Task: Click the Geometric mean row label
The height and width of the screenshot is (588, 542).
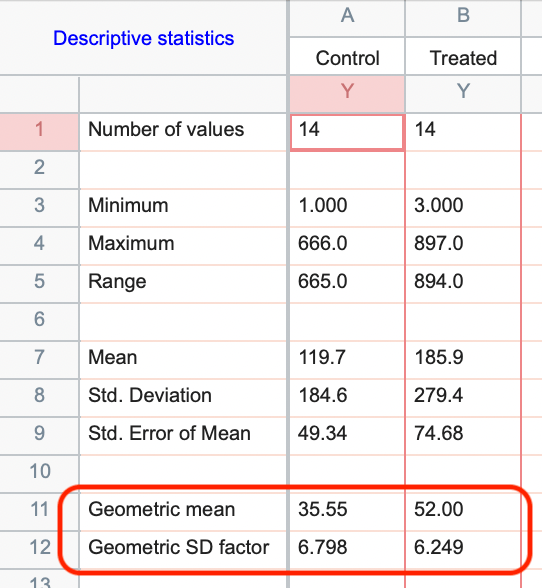Action: (x=162, y=509)
